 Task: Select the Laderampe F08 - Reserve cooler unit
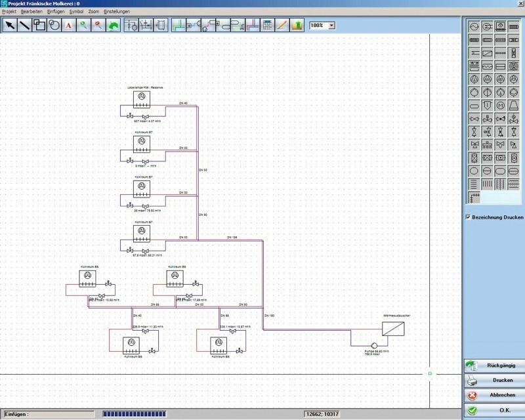click(142, 99)
